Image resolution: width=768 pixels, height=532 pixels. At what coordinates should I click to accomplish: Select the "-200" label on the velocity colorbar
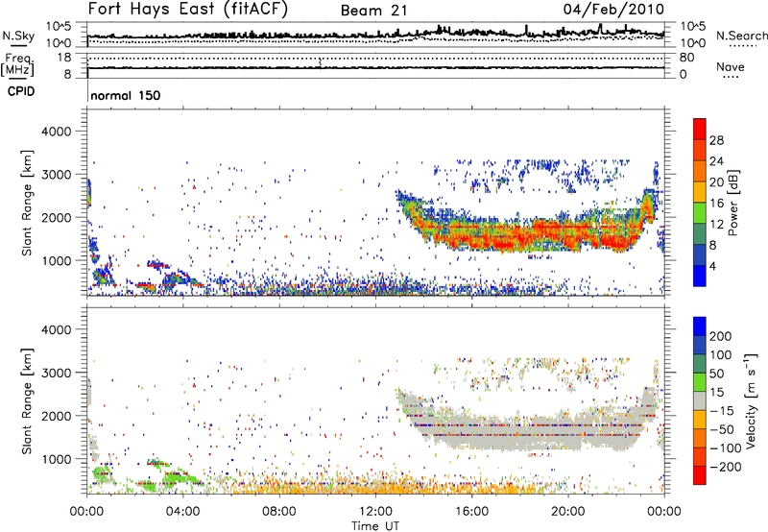tap(726, 467)
